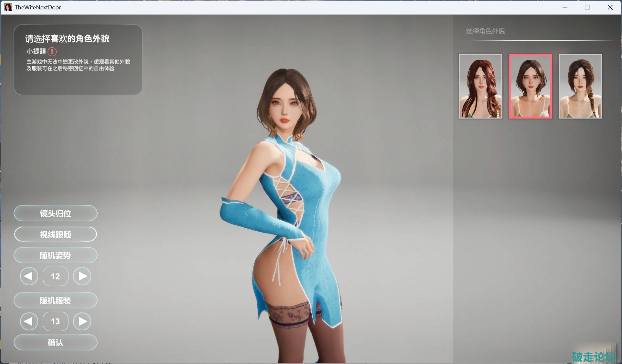The height and width of the screenshot is (364, 622).
Task: Minimize the TheWifeNextDoor window
Action: tap(565, 7)
